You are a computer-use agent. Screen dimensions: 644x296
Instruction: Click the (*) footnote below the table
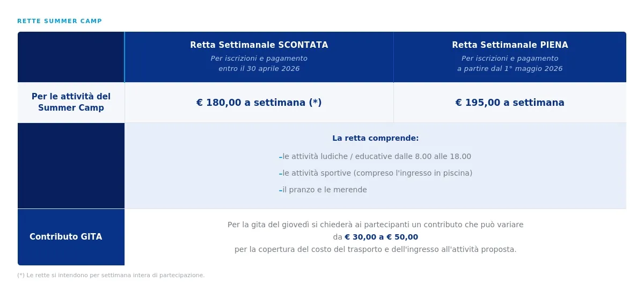(111, 276)
